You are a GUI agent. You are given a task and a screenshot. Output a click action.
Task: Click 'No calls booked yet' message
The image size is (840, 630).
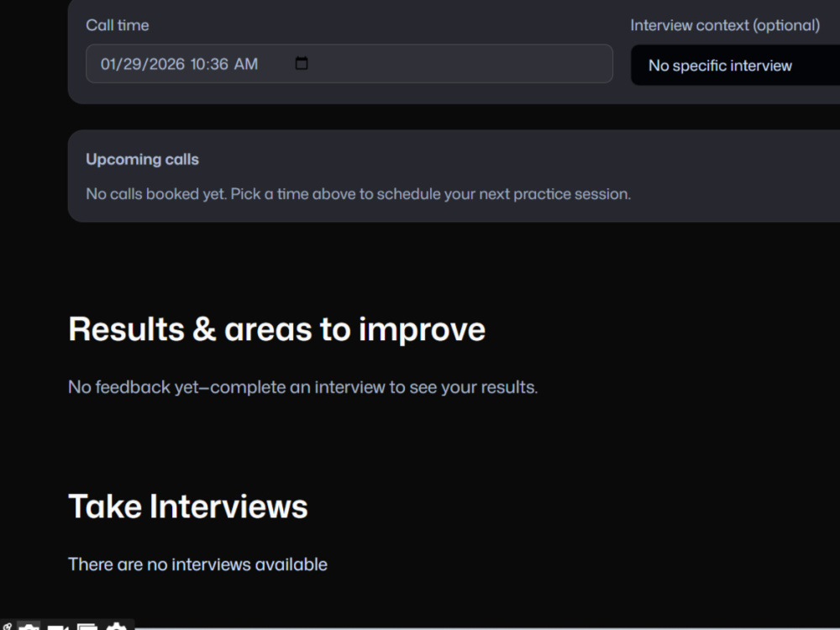click(x=359, y=194)
